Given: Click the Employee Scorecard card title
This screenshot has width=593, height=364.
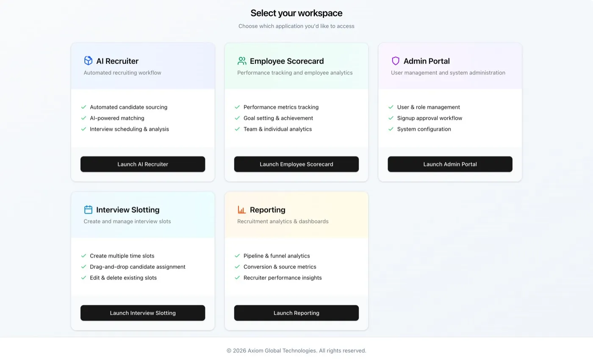Looking at the screenshot, I should (x=287, y=61).
